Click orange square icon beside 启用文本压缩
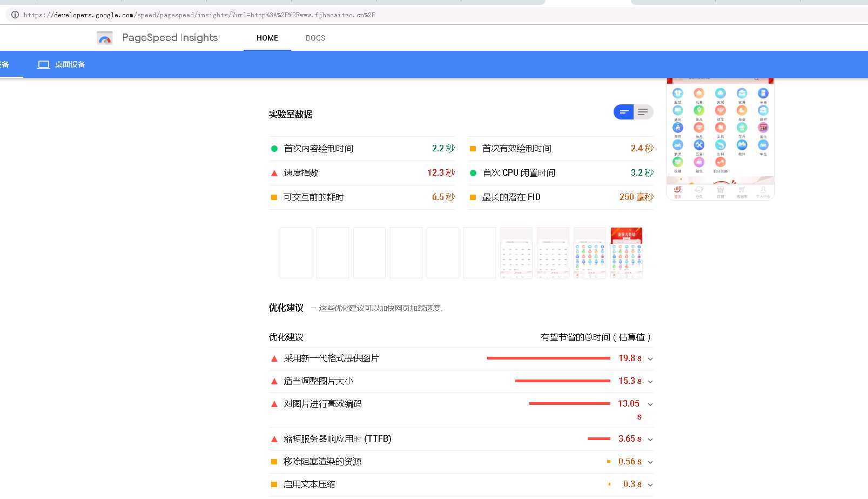The image size is (868, 499). (274, 484)
